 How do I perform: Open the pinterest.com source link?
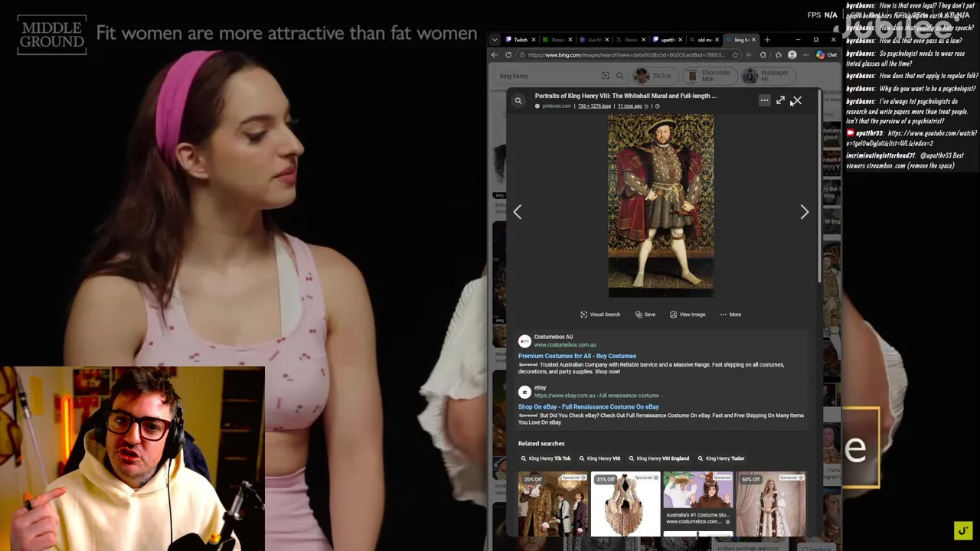(x=556, y=106)
